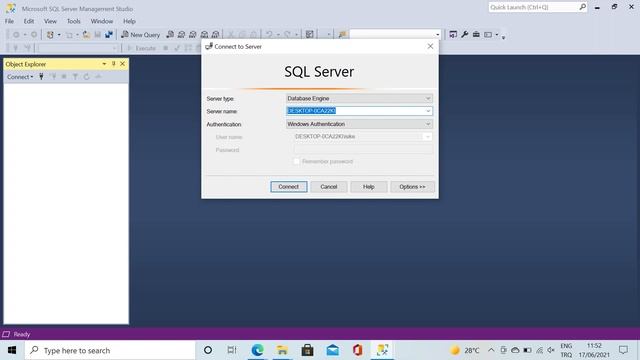
Task: Click the 28°C weather widget in taskbar
Action: (464, 350)
